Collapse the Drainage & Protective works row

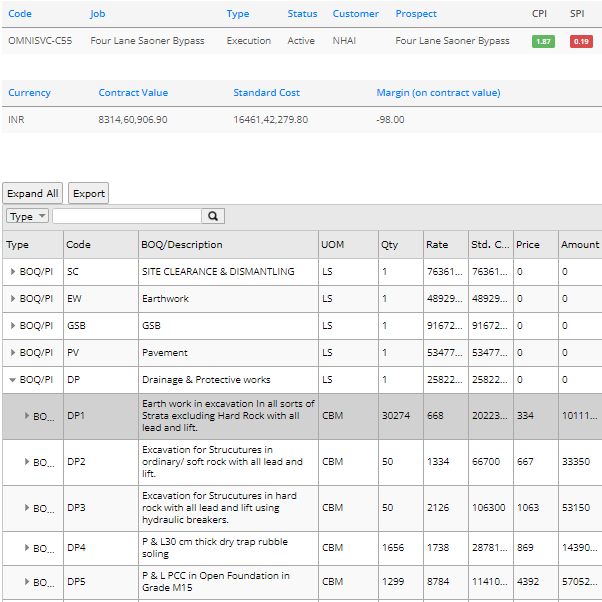pos(13,380)
